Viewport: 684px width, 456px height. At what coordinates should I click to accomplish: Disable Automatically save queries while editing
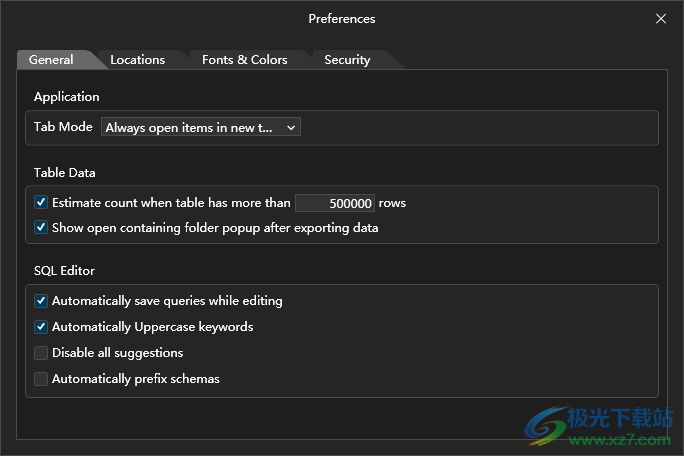pyautogui.click(x=41, y=300)
